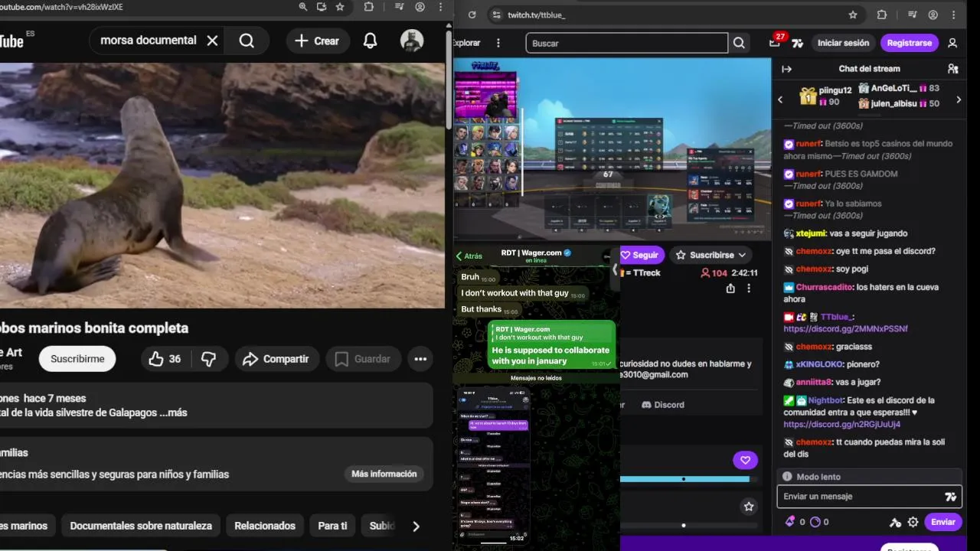This screenshot has height=551, width=980.
Task: Open the 7TV emote picker in chat input
Action: 951,497
